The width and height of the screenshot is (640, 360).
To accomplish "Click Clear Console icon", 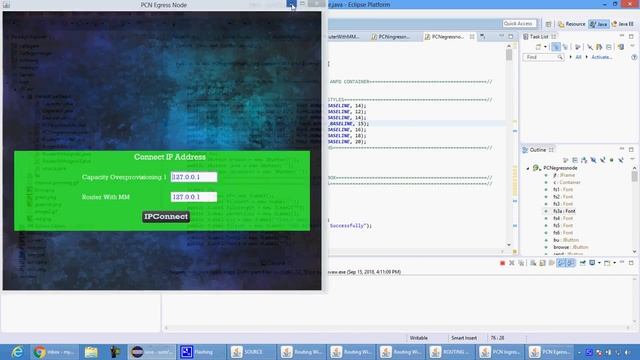I will (x=533, y=263).
